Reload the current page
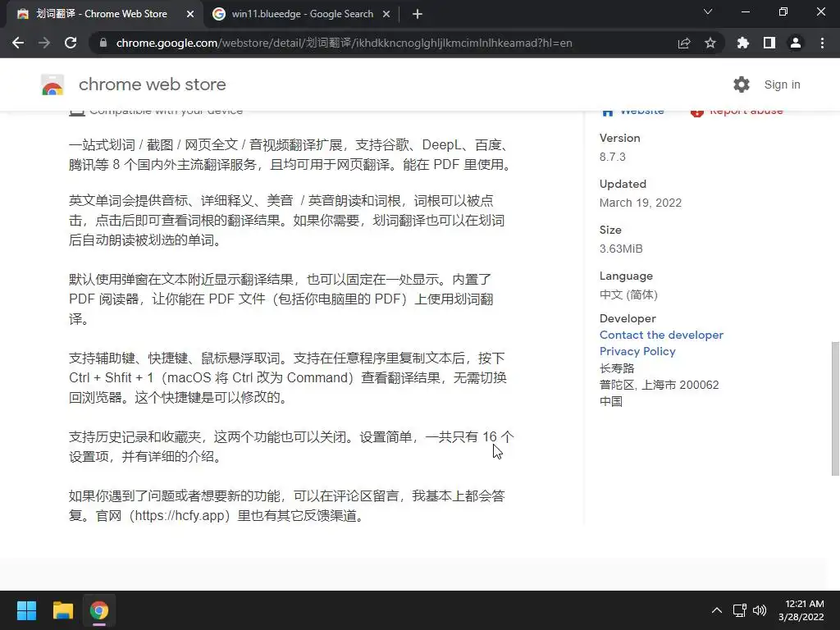 pyautogui.click(x=71, y=43)
